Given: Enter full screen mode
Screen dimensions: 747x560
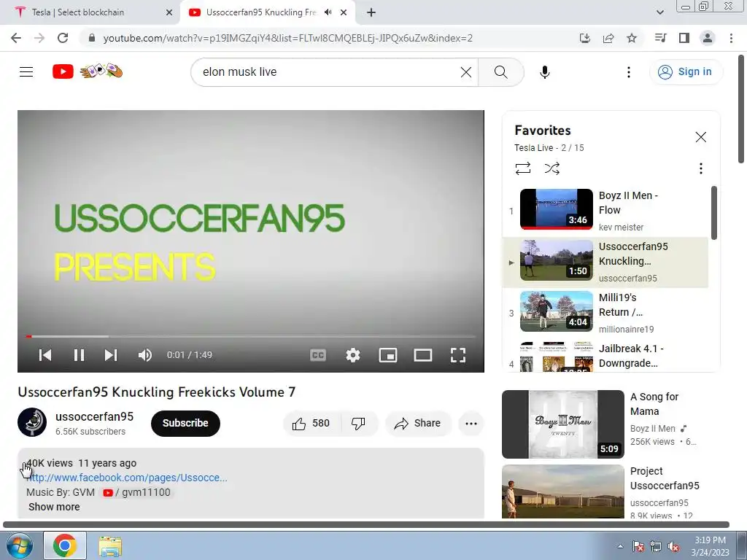Looking at the screenshot, I should (x=458, y=355).
